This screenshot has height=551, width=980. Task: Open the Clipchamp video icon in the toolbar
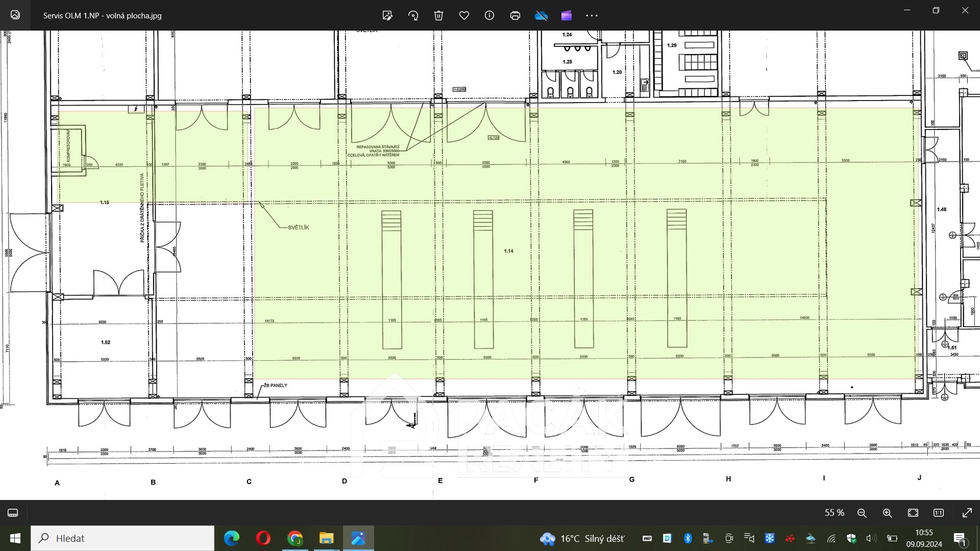point(567,15)
